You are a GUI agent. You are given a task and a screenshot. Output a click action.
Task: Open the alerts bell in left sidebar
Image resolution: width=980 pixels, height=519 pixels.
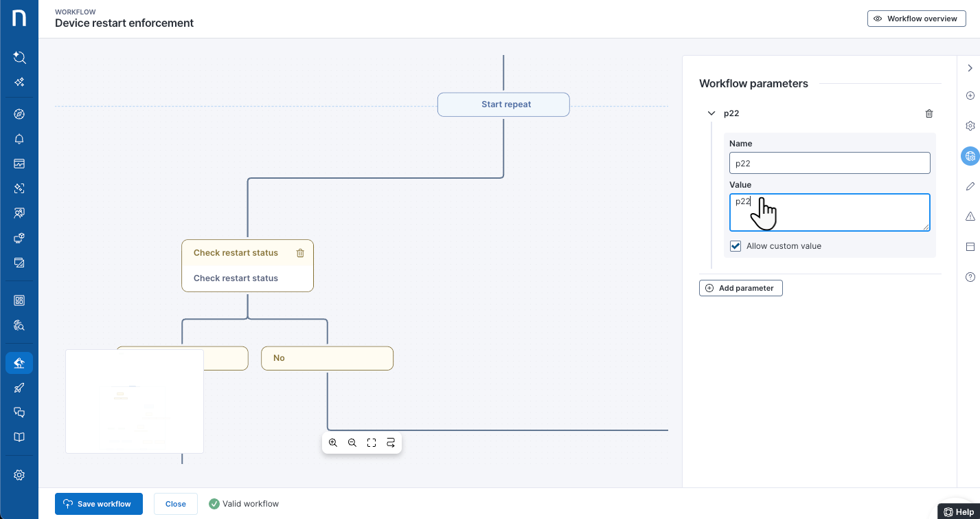pos(19,139)
